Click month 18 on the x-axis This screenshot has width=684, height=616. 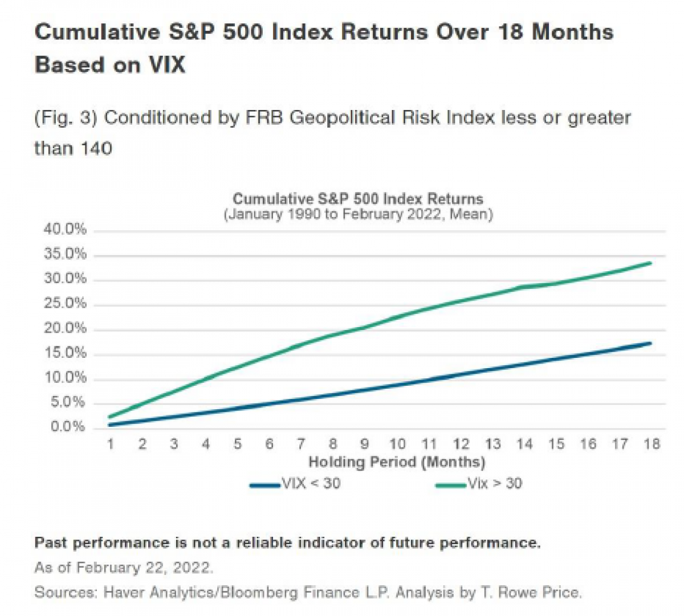tap(651, 444)
